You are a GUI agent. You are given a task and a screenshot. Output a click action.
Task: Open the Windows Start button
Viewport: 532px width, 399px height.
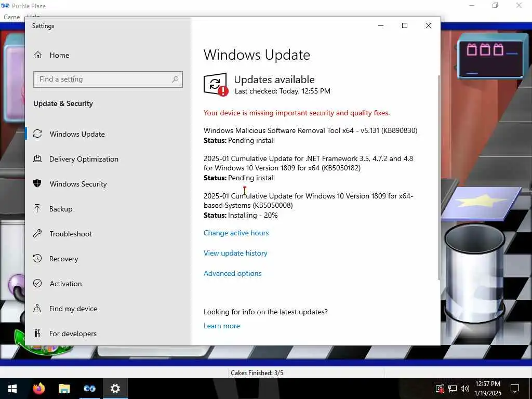pos(12,389)
